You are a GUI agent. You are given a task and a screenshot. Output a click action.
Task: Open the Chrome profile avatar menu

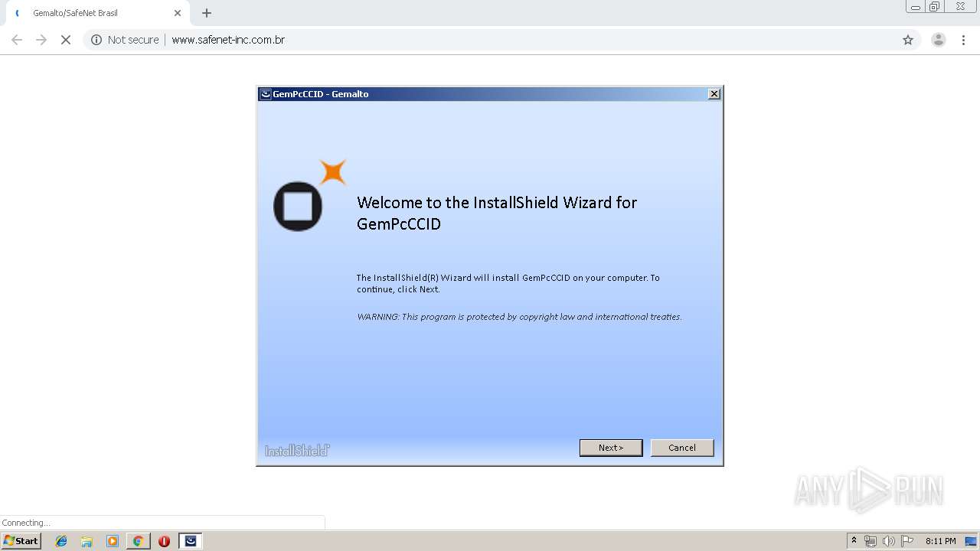[938, 40]
